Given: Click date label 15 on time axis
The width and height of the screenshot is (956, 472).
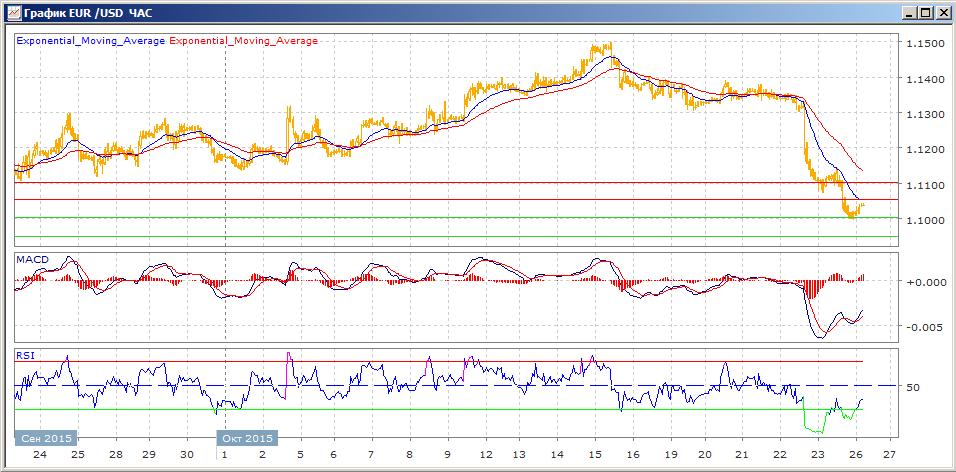Looking at the screenshot, I should click(x=596, y=454).
